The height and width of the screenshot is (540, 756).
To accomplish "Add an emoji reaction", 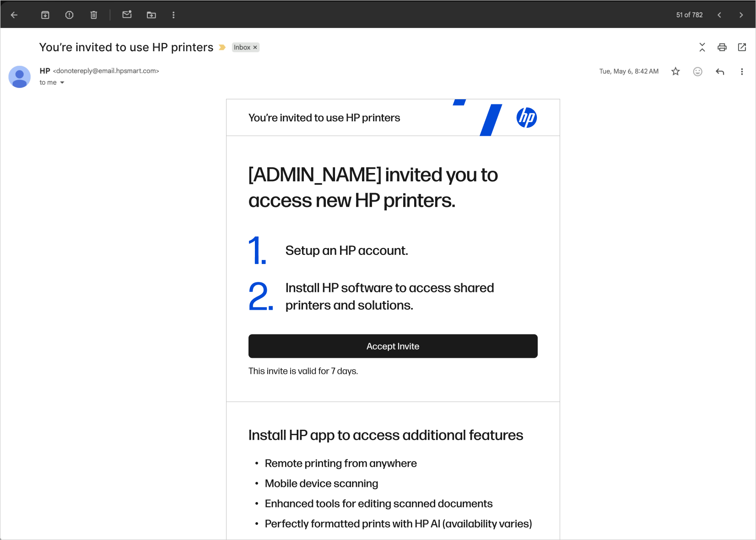I will 697,71.
